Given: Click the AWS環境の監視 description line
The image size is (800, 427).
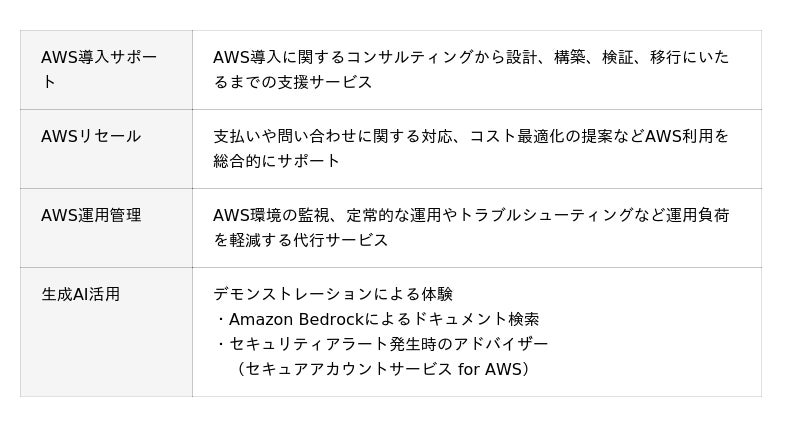Looking at the screenshot, I should (471, 215).
